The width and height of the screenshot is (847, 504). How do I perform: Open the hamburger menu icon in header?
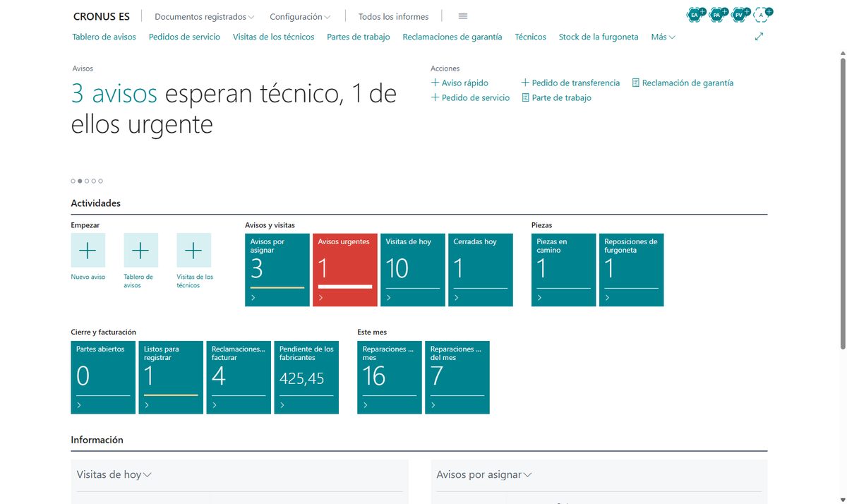(463, 16)
